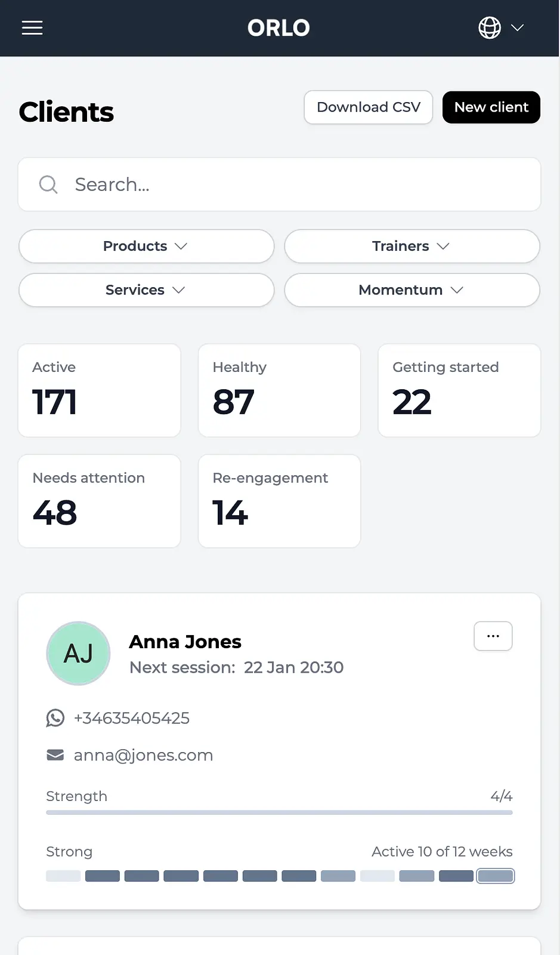
Task: Select the Active 171 stat card
Action: 99,390
